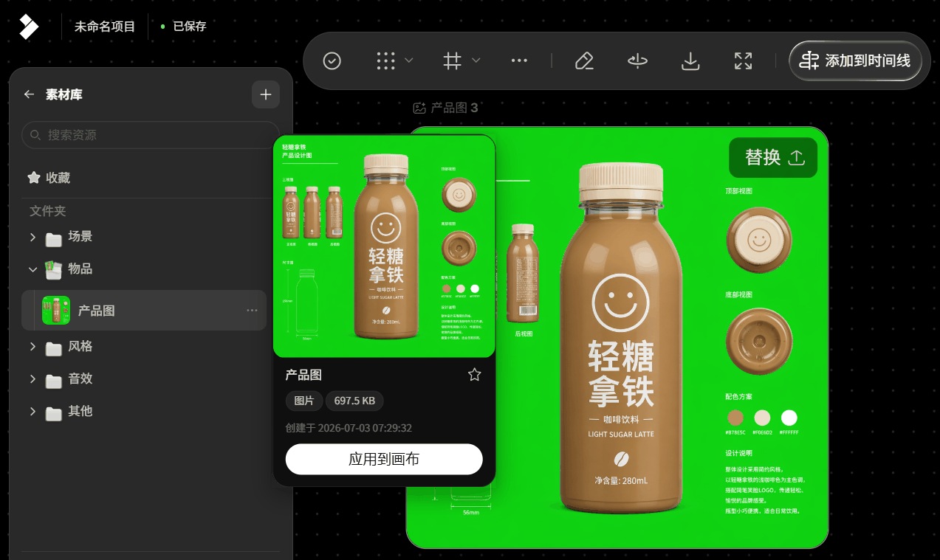Click the back arrow beside 素材库
940x560 pixels.
coord(30,94)
